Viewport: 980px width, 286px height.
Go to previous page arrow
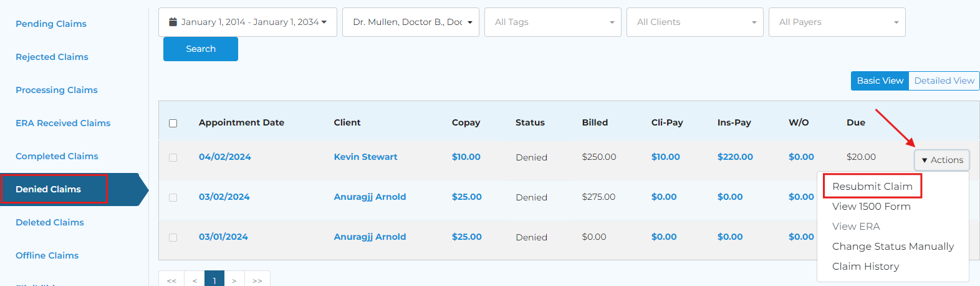(195, 280)
